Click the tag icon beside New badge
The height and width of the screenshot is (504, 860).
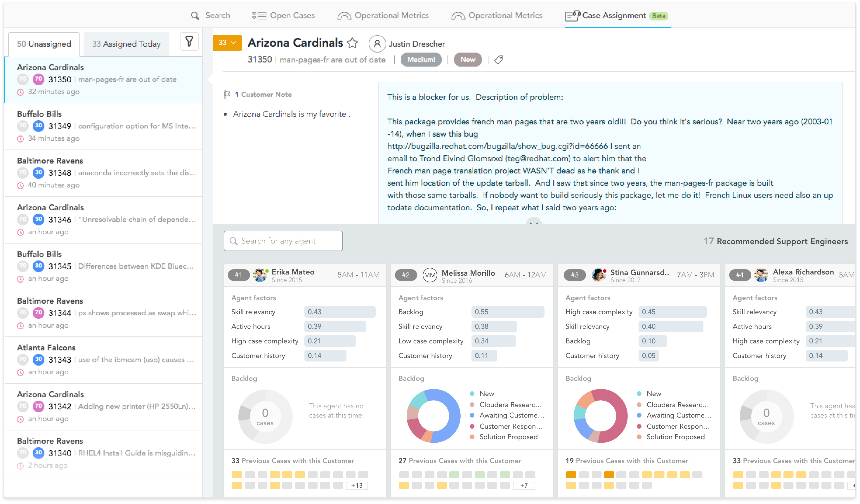click(499, 60)
